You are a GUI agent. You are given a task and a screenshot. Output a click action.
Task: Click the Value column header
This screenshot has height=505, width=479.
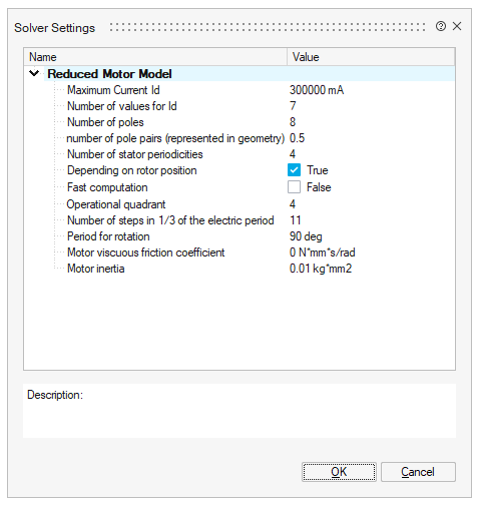pos(371,57)
